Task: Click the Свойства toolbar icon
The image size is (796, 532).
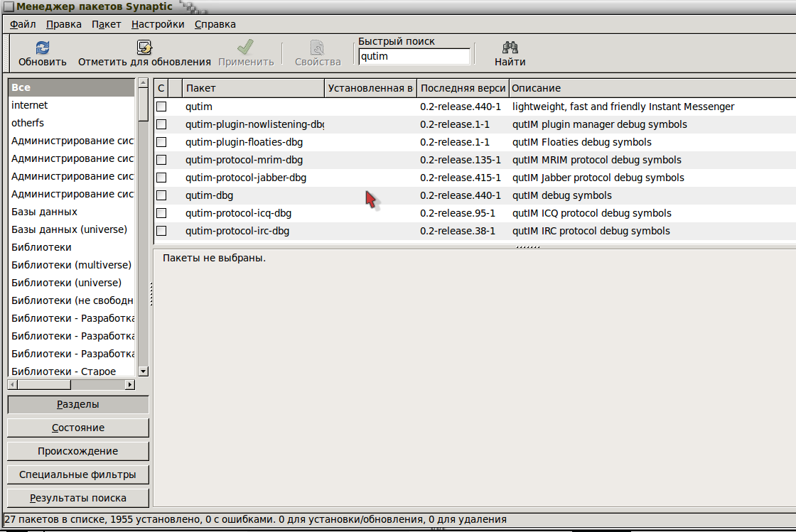Action: coord(318,48)
